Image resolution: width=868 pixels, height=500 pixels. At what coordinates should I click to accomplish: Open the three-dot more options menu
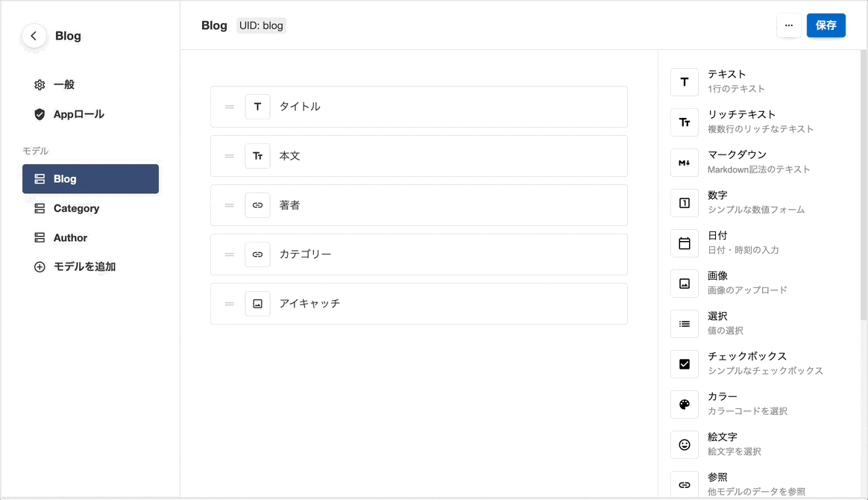788,25
